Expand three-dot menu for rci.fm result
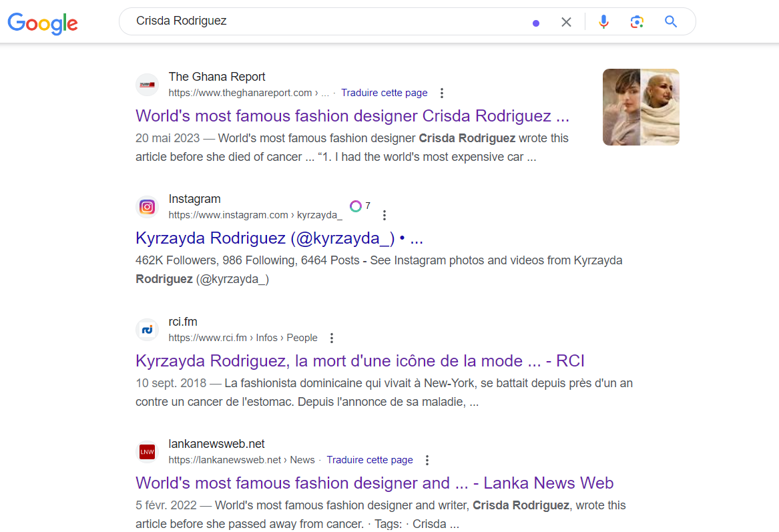Viewport: 779px width, 532px height. pos(332,338)
